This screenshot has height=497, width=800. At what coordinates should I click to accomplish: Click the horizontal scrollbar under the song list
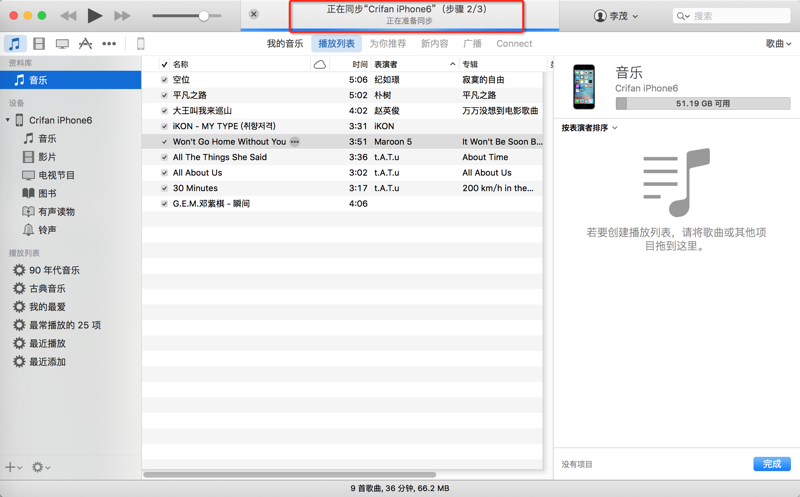click(290, 475)
